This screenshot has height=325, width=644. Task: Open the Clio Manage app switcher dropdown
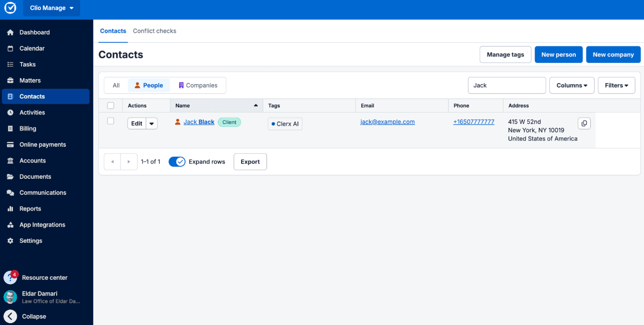click(x=51, y=8)
